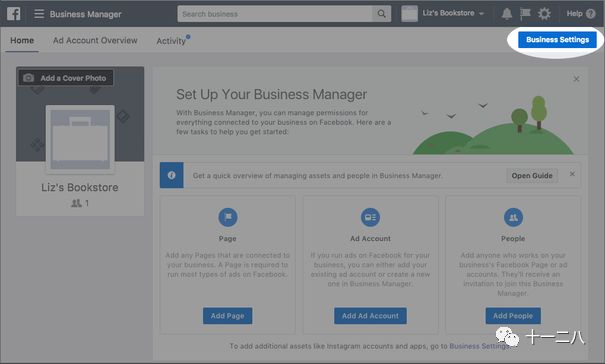
Task: Click the Business Manager title text
Action: click(85, 14)
